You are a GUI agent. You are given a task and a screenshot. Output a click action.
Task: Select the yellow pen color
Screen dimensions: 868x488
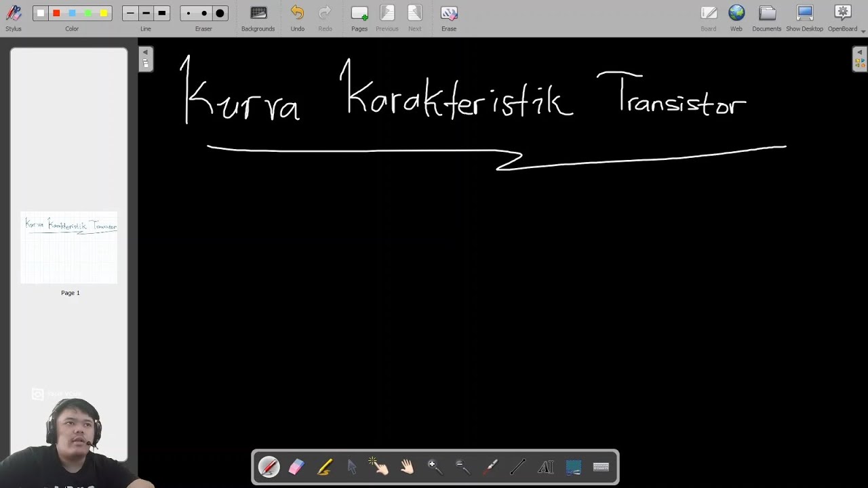pyautogui.click(x=103, y=13)
